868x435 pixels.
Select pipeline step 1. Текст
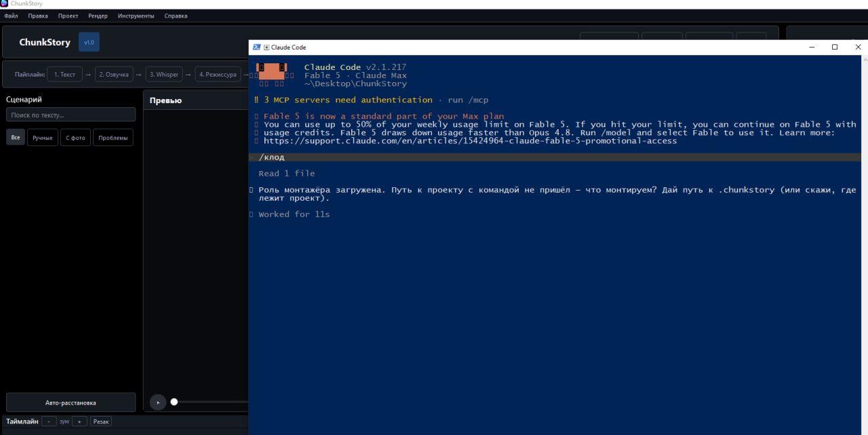[x=65, y=75]
